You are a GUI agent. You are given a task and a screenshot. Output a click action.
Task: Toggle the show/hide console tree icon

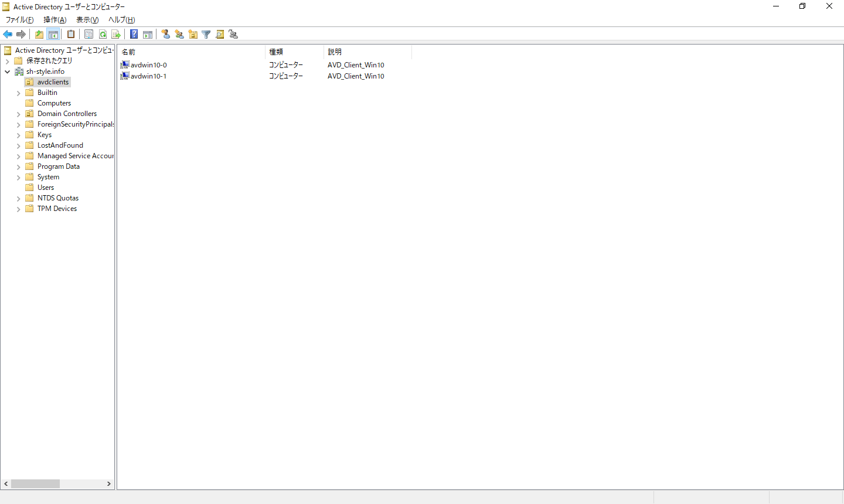[x=53, y=35]
